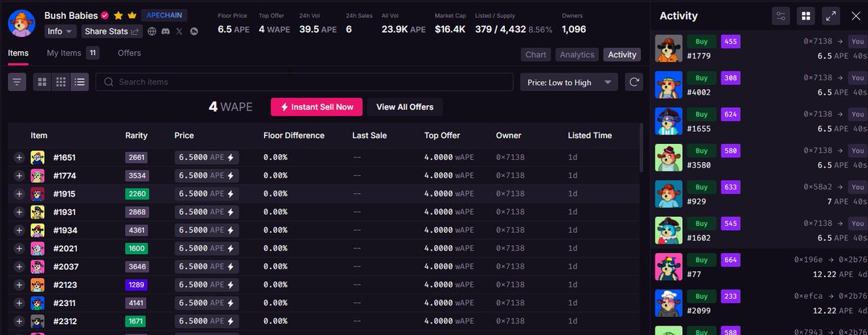Focus the Search items field

(306, 82)
